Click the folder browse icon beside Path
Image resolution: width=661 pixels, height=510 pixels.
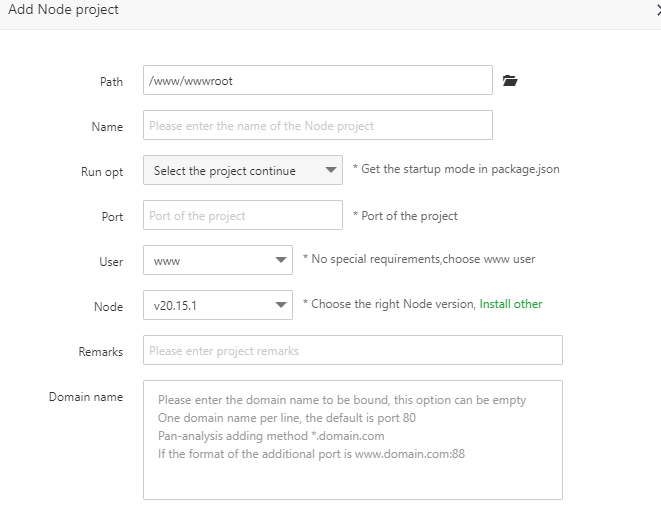pos(510,81)
